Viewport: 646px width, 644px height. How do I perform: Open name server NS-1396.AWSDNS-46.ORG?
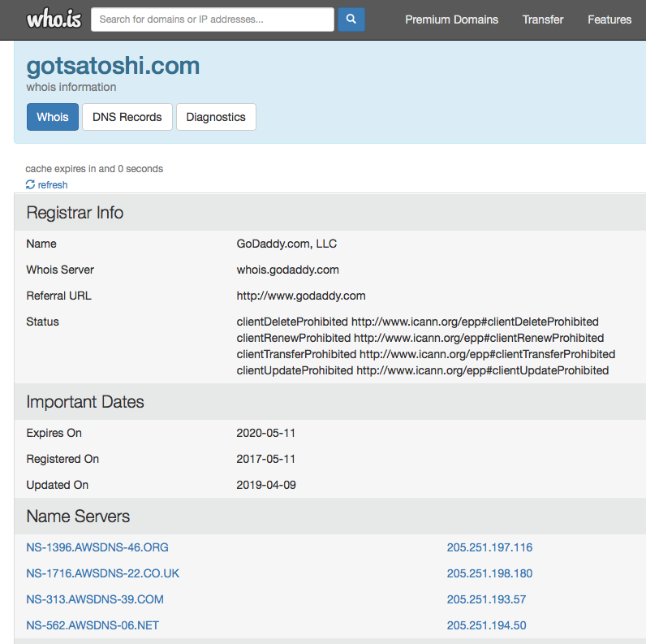click(97, 547)
